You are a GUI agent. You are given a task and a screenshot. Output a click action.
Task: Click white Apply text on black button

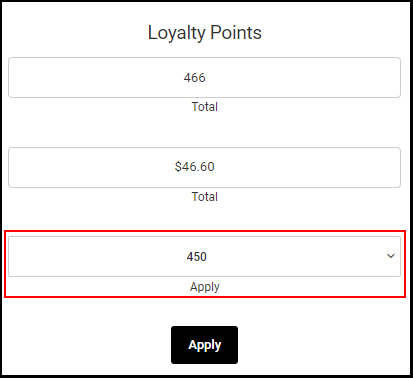point(204,345)
